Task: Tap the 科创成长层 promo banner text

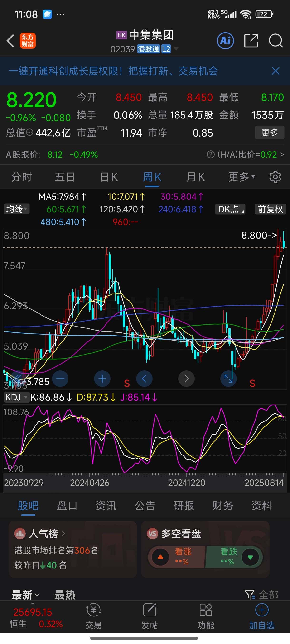Action: pyautogui.click(x=113, y=71)
